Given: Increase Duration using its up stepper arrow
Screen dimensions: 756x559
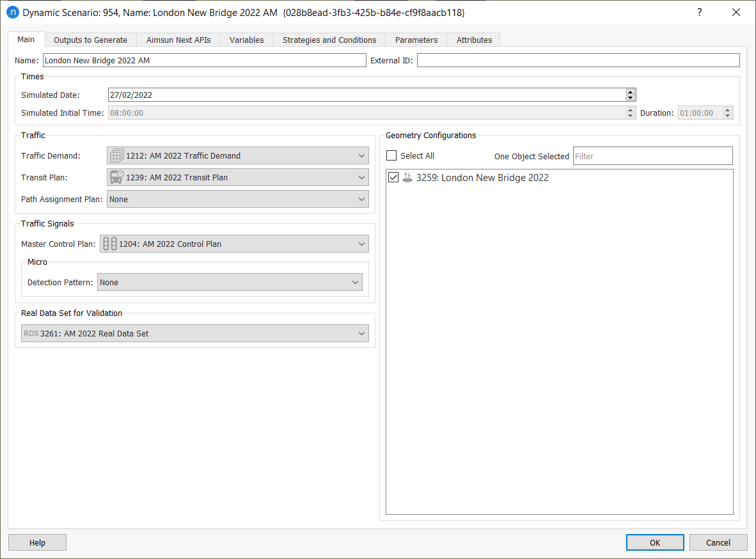Looking at the screenshot, I should click(727, 109).
